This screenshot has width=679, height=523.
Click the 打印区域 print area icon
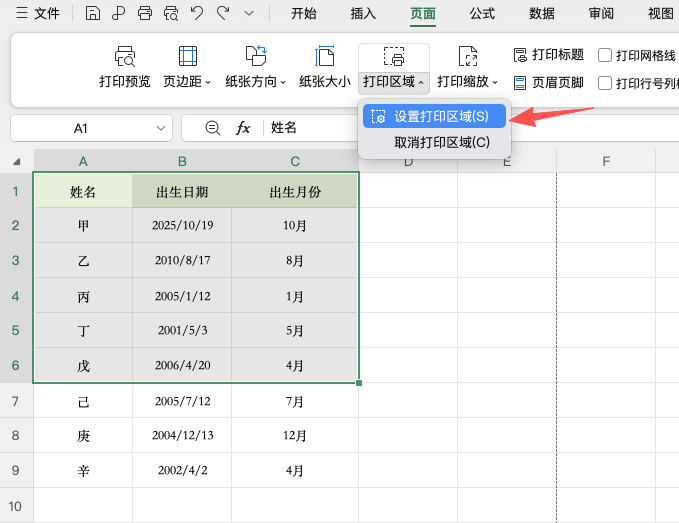click(x=394, y=56)
